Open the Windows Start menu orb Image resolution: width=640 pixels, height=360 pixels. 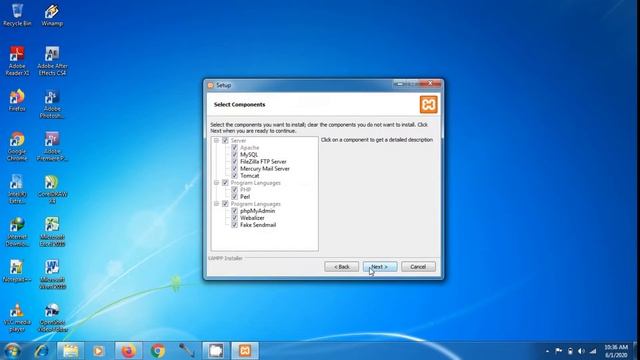[x=12, y=351]
